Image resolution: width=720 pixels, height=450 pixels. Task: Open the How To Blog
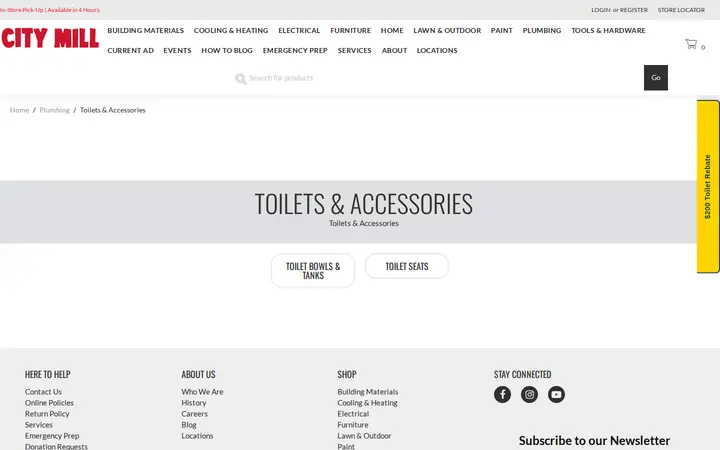pos(227,51)
